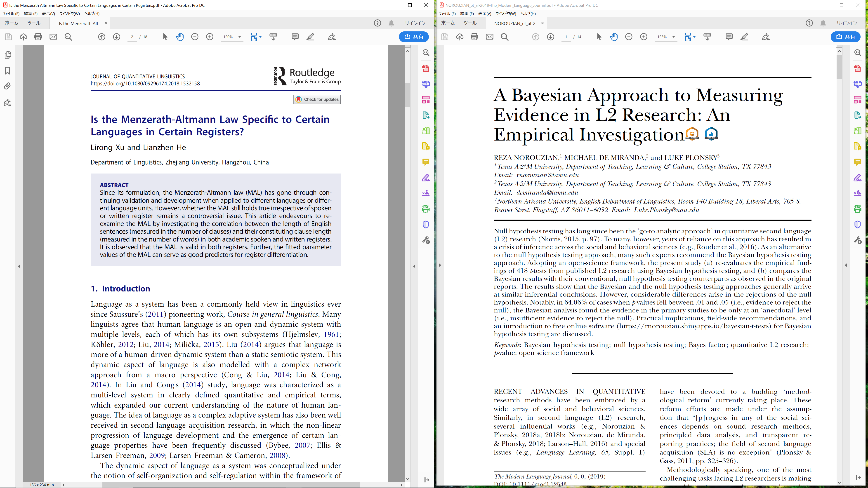Screen dimensions: 868x488
Task: Open the 150% zoom level dropdown
Action: point(240,37)
